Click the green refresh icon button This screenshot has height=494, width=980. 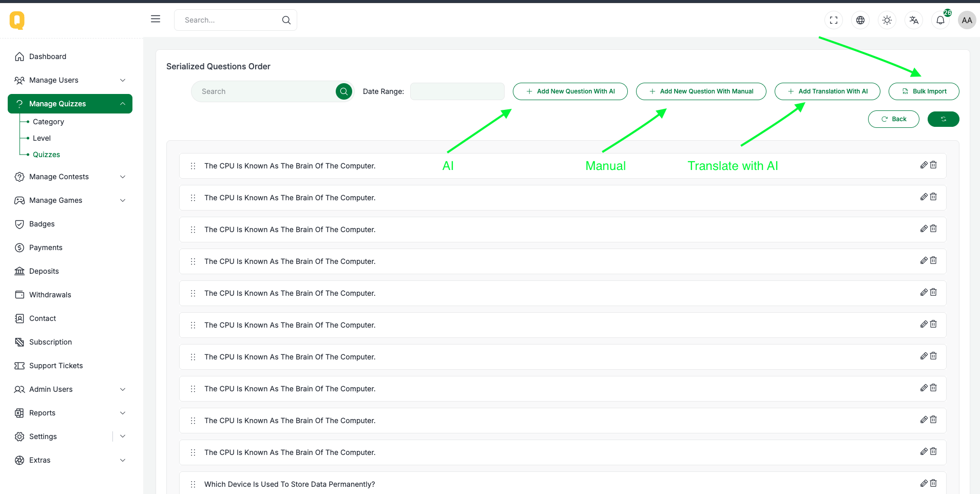tap(943, 119)
